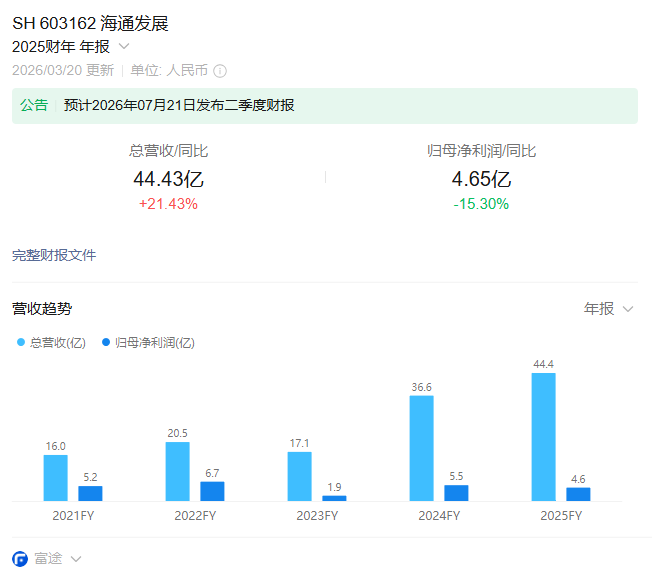Select the 2023FY net profit bar 1.9
Screen dimensions: 652x578
click(334, 498)
